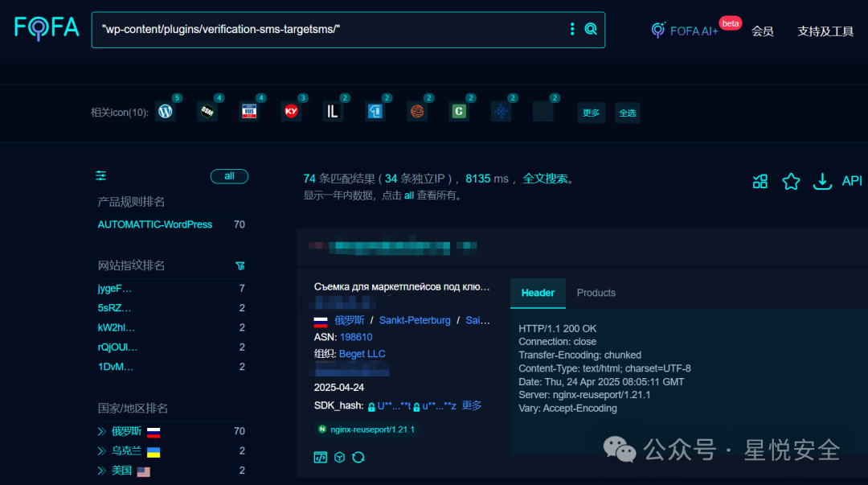
Task: Select the green C related icon
Action: 459,112
